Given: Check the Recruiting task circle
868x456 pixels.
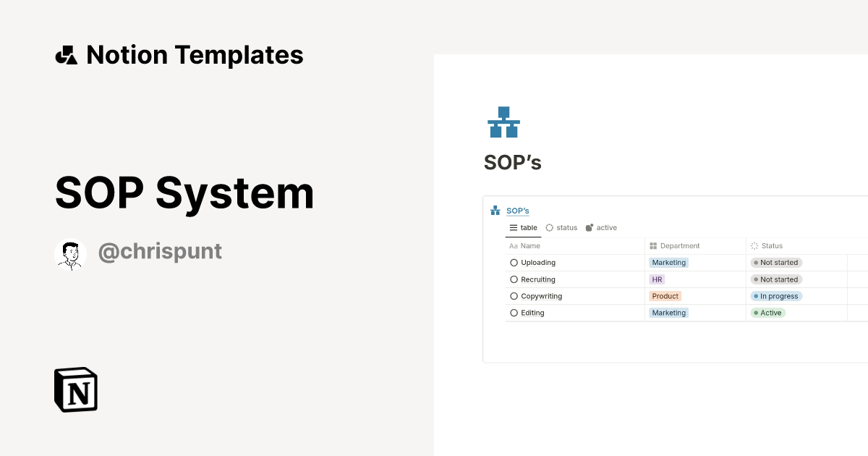Looking at the screenshot, I should [x=513, y=279].
